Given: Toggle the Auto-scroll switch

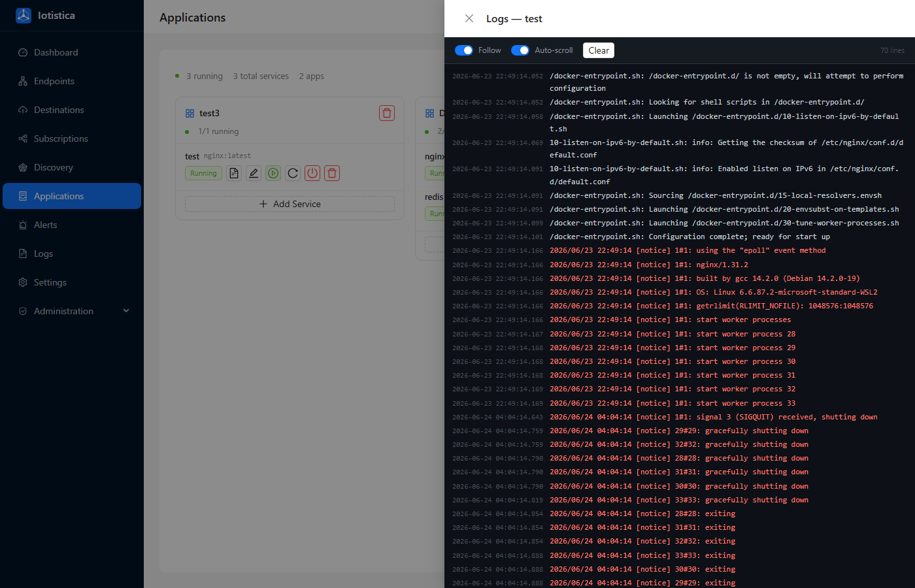Looking at the screenshot, I should [520, 50].
